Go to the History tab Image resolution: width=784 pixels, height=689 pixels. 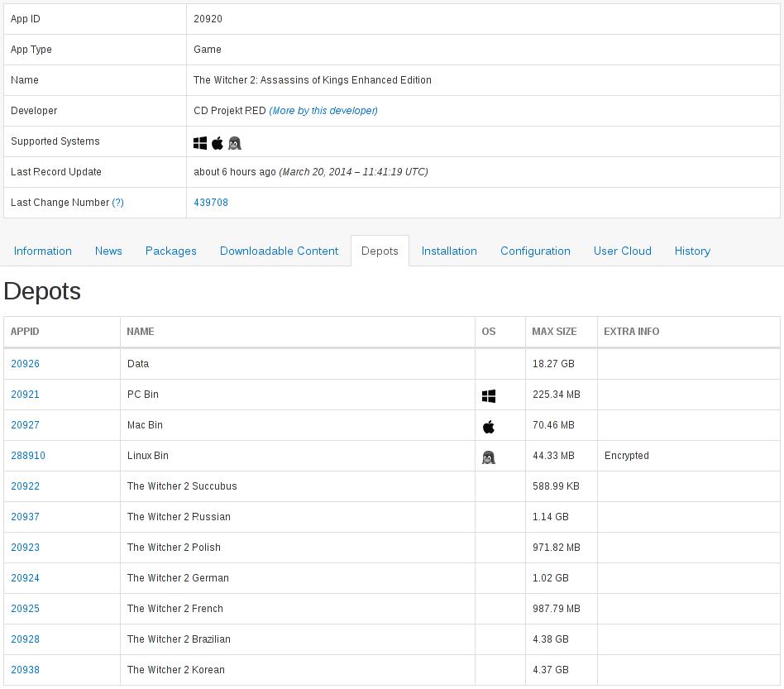coord(692,251)
